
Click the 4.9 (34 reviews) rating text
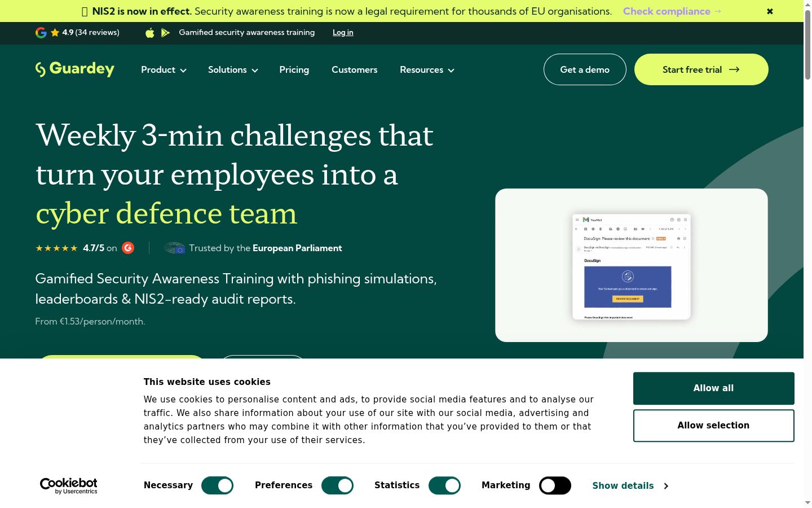[x=91, y=33]
